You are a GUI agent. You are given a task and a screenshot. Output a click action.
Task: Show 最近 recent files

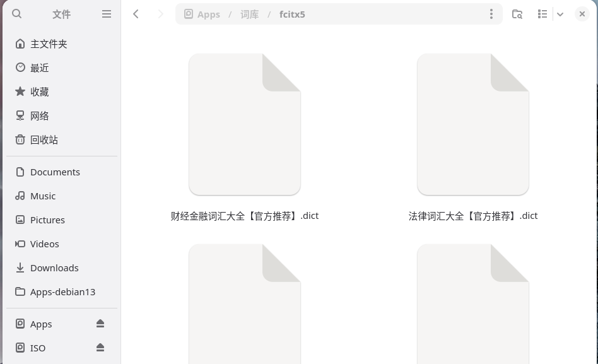click(62, 68)
